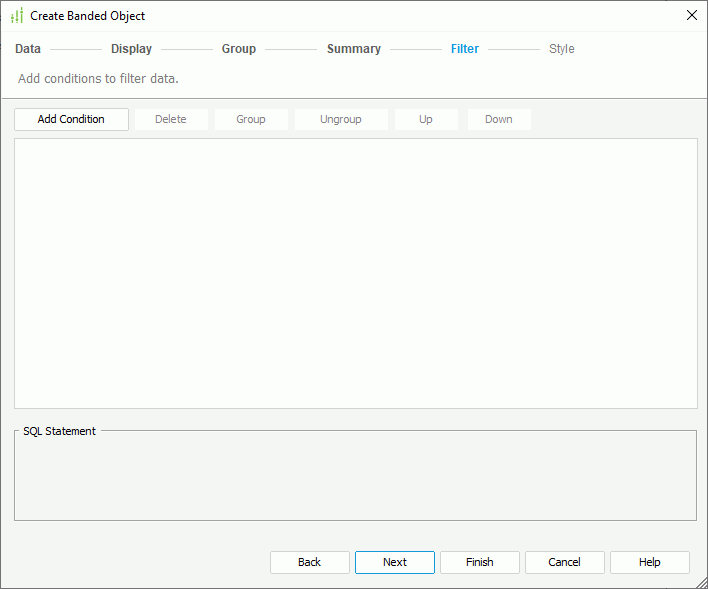Close the Create Banded Object dialog
The width and height of the screenshot is (708, 589).
pyautogui.click(x=691, y=15)
